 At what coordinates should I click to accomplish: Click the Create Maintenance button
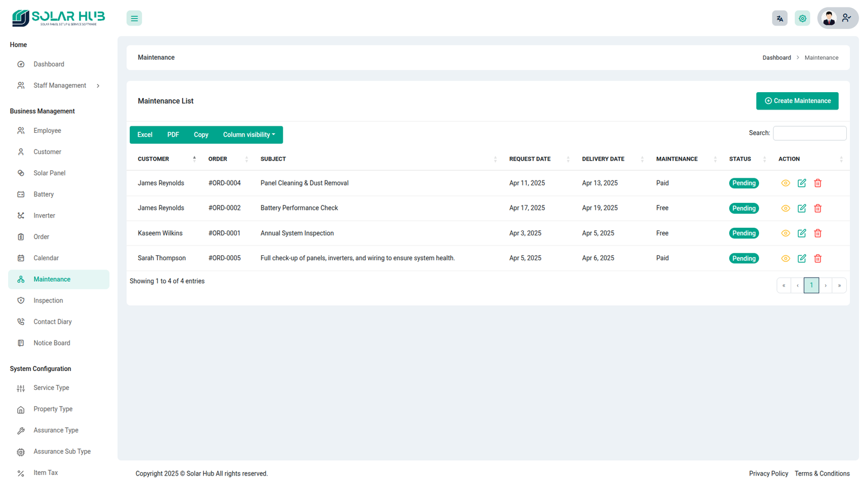point(797,101)
